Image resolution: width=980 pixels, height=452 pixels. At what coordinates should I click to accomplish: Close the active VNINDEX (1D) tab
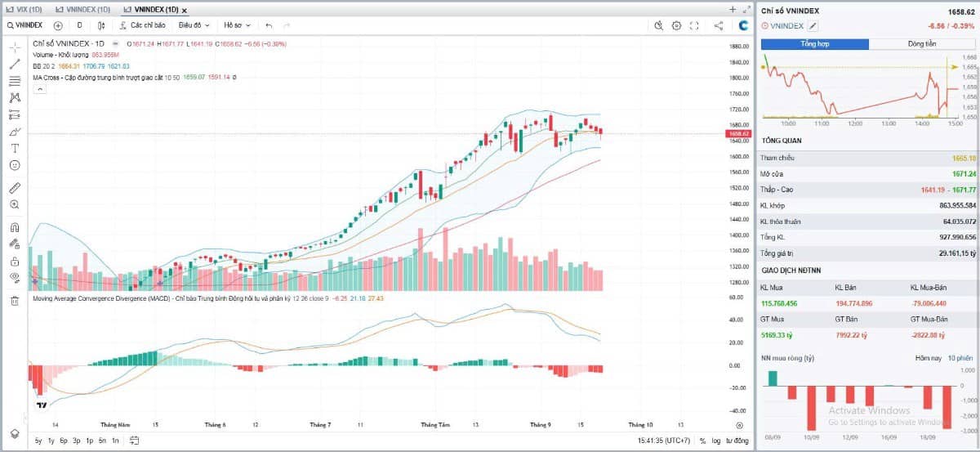(x=185, y=10)
